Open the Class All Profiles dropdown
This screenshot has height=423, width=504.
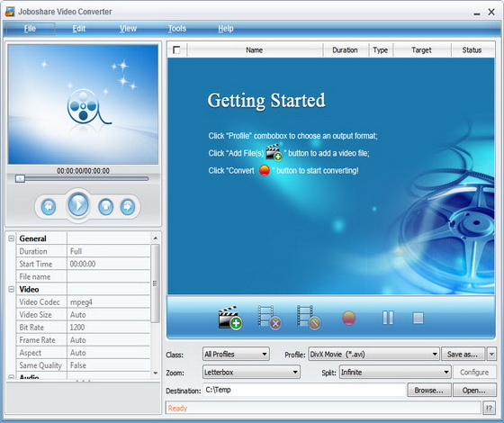[236, 355]
